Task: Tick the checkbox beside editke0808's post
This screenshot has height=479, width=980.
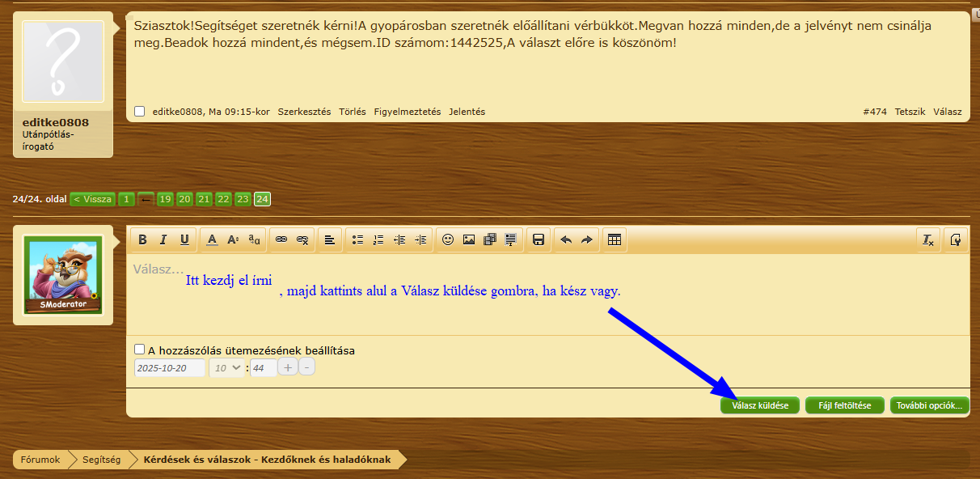Action: [x=140, y=112]
